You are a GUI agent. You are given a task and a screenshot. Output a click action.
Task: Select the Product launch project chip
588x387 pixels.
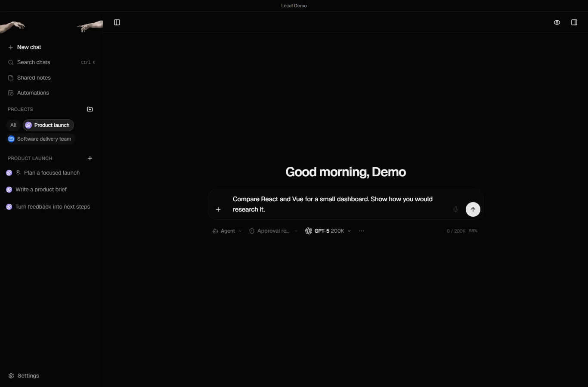coord(48,125)
